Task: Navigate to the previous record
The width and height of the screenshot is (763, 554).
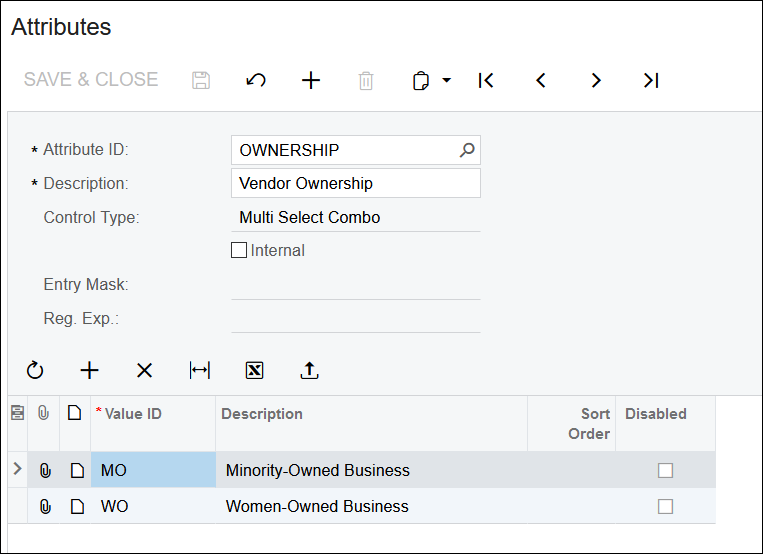Action: [x=541, y=80]
